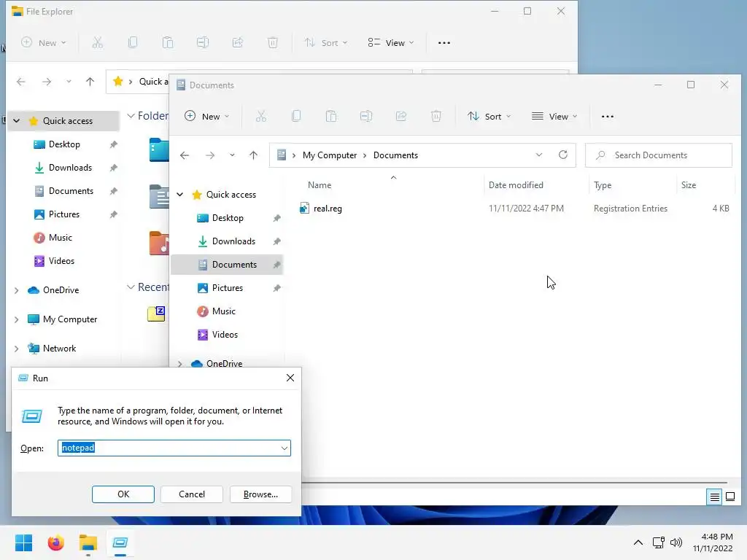
Task: Collapse Quick access in File Explorer sidebar
Action: click(17, 121)
